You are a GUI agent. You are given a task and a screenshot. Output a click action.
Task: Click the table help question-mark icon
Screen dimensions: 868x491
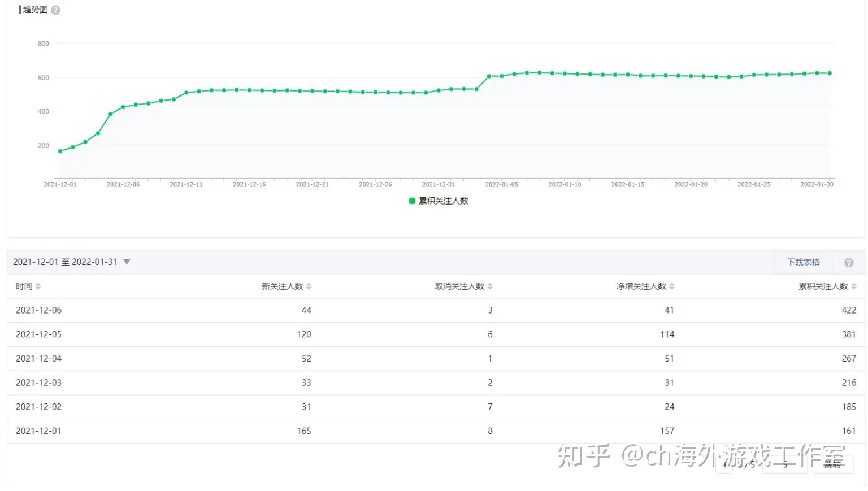pyautogui.click(x=848, y=263)
